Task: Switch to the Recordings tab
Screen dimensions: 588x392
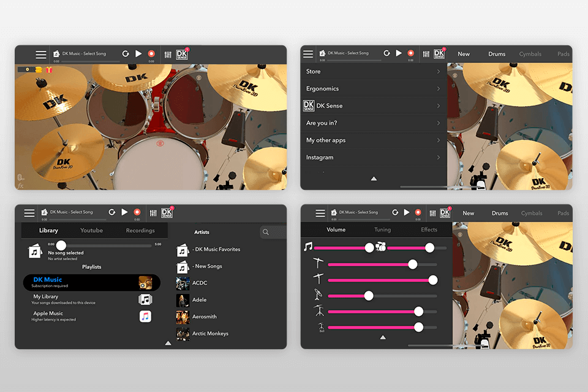Action: point(140,230)
